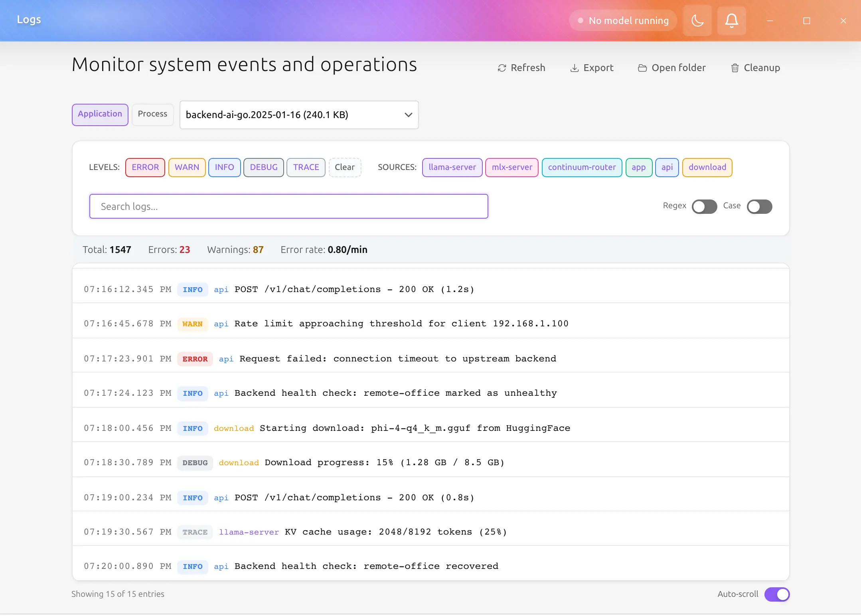Image resolution: width=861 pixels, height=616 pixels.
Task: Click the Errors: 23 counter
Action: 169,250
